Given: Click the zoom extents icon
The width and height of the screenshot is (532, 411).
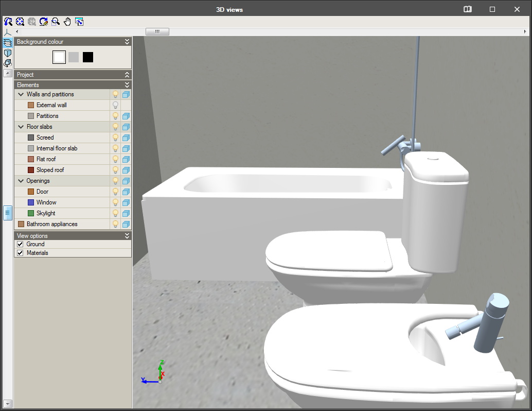Looking at the screenshot, I should point(20,22).
